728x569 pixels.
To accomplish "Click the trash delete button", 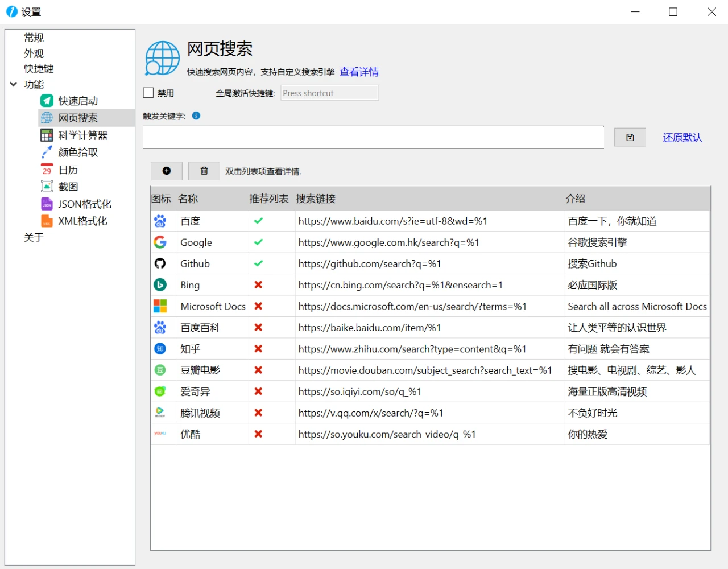I will tap(204, 171).
